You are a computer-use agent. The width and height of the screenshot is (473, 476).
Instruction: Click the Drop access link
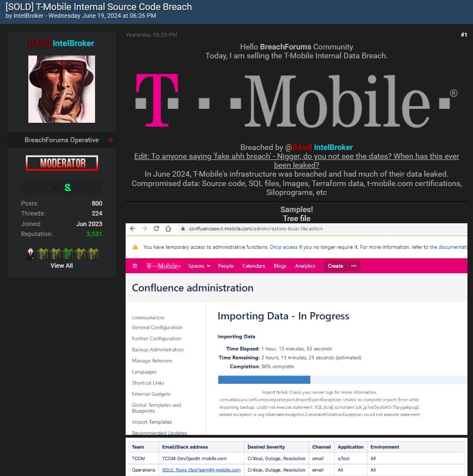[283, 247]
